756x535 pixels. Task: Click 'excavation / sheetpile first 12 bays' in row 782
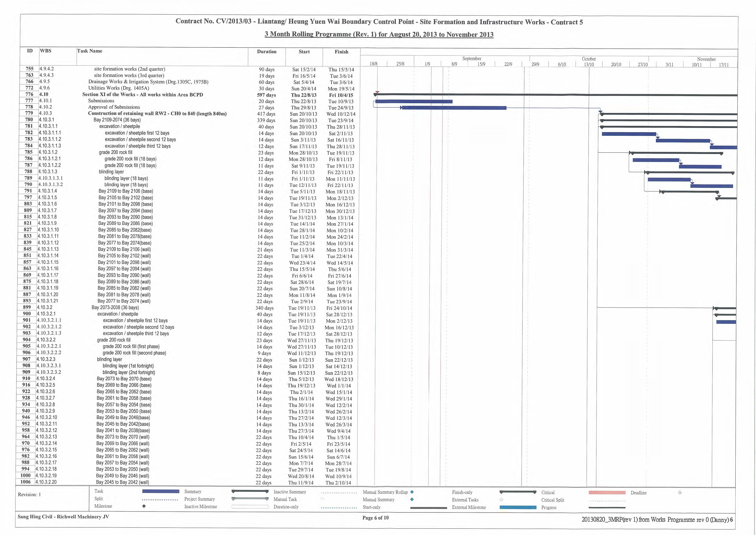pyautogui.click(x=137, y=133)
